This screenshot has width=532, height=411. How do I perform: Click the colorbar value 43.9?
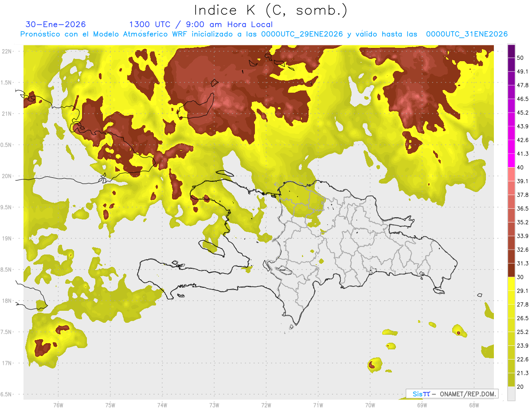523,127
